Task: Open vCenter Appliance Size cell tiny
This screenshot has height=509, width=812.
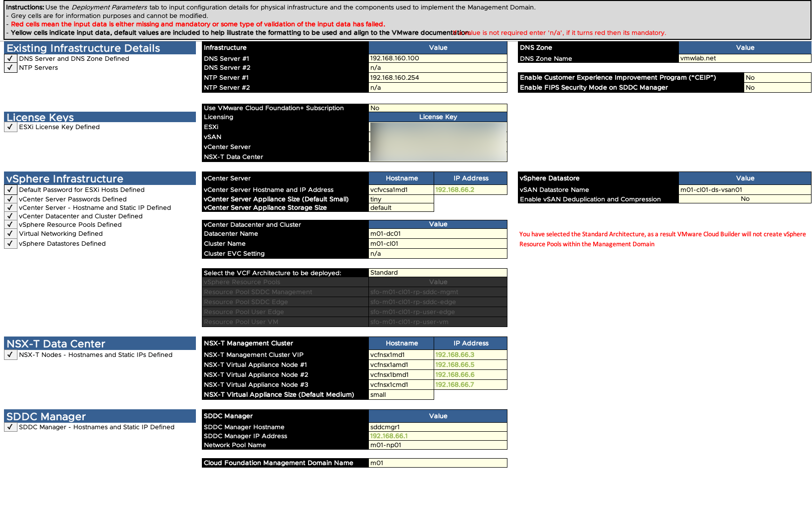Action: coord(401,199)
